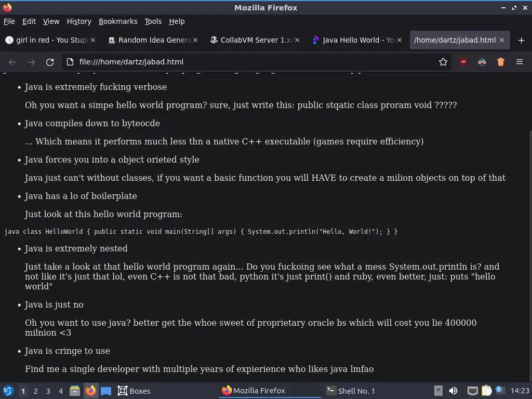Click the text 'Java is just no'
The height and width of the screenshot is (399, 532).
click(x=54, y=305)
